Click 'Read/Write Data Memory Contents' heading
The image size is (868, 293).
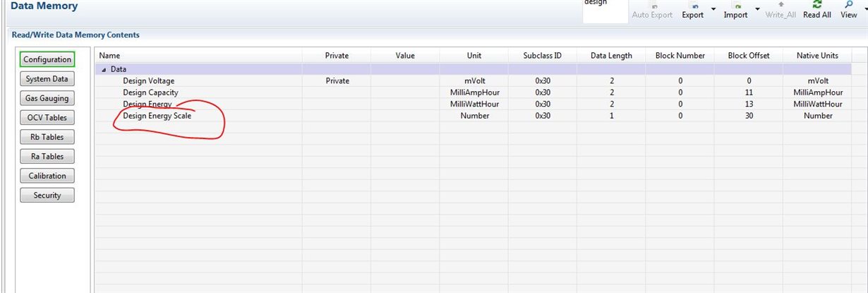pos(76,35)
